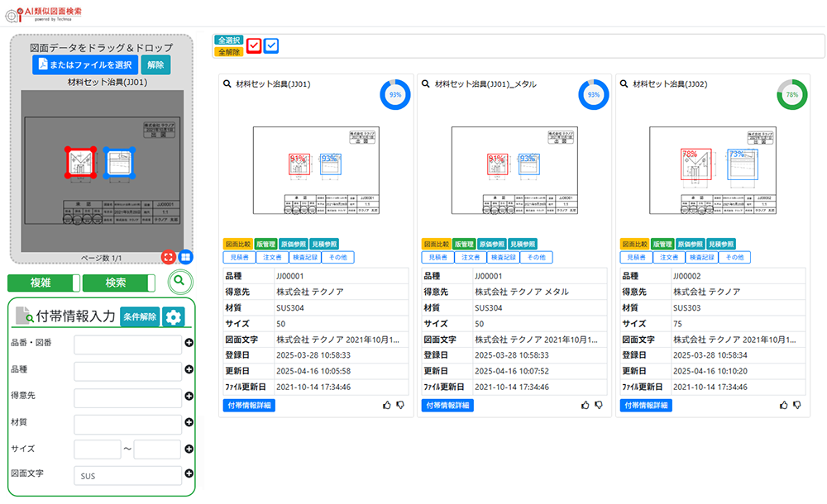Switch to the その他 tab on JJ02
Viewport: 827px width, 504px height.
coord(737,257)
